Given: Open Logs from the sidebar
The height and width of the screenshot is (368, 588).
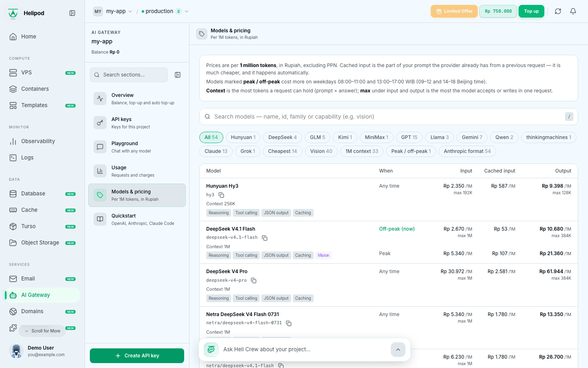Looking at the screenshot, I should click(x=42, y=157).
